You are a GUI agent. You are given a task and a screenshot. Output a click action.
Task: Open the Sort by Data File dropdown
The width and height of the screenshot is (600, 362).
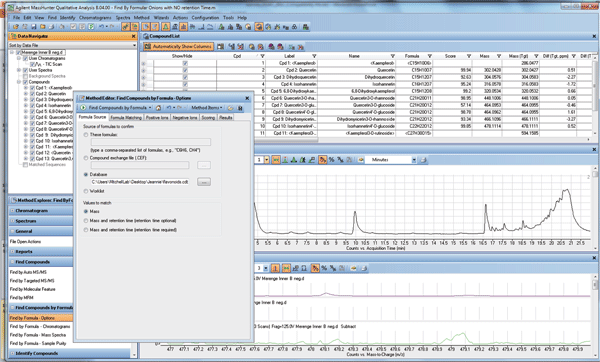pyautogui.click(x=134, y=45)
